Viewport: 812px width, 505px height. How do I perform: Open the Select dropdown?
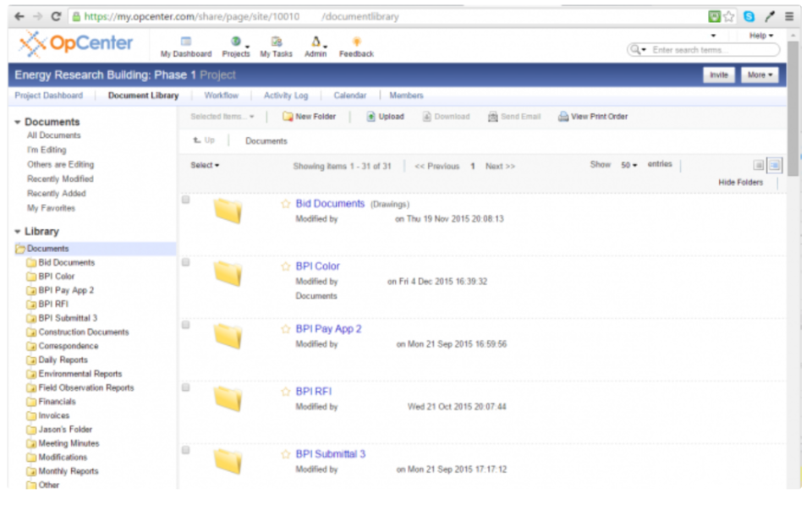205,166
